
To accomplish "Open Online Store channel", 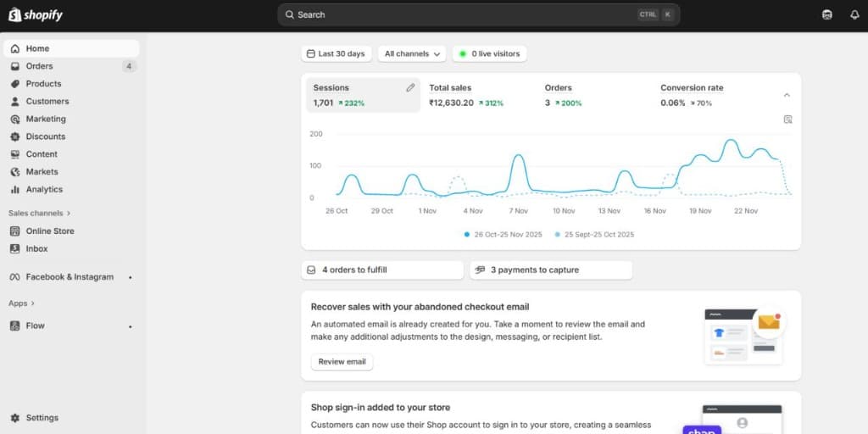I will (x=71, y=231).
